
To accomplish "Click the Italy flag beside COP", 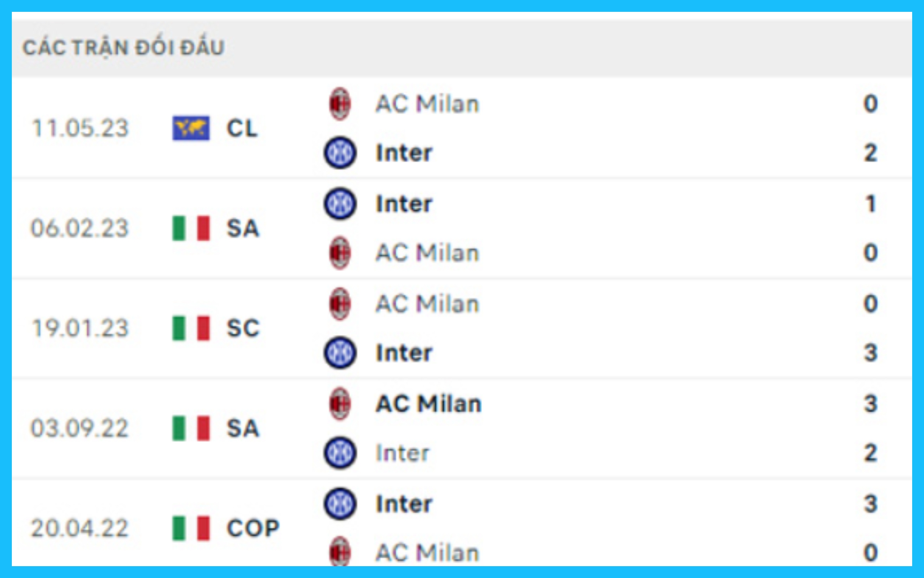I will coord(191,528).
